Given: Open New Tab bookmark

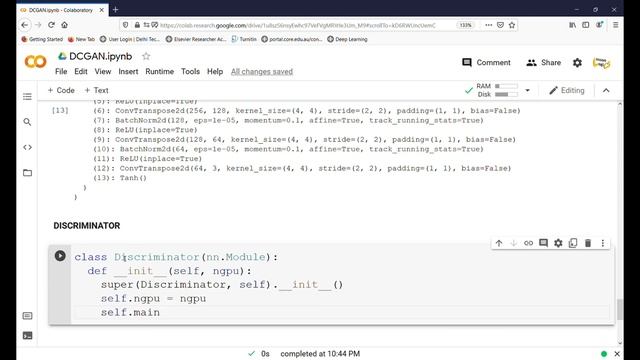Looking at the screenshot, I should [x=81, y=39].
